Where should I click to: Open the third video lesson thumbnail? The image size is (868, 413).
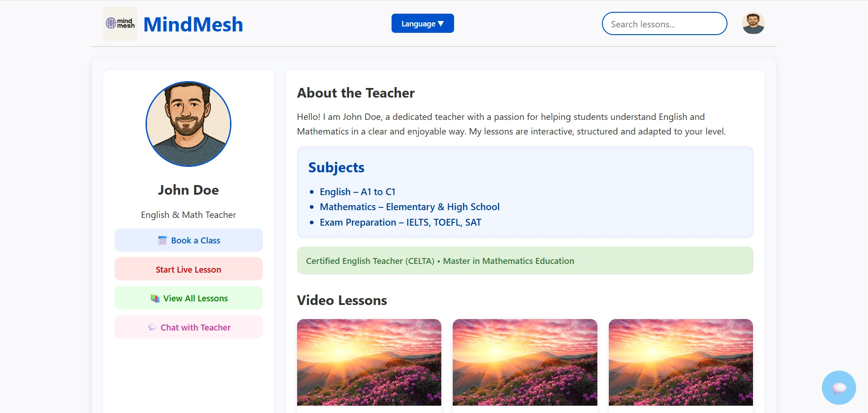pos(681,362)
